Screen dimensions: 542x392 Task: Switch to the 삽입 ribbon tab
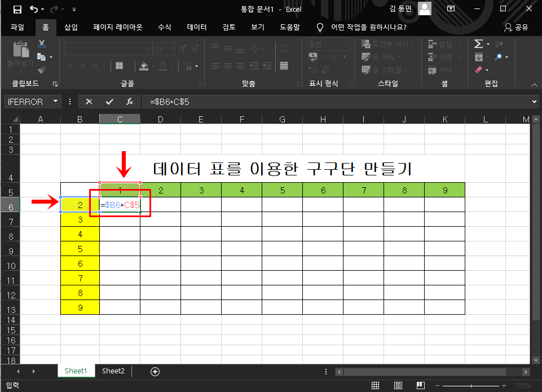coord(71,27)
